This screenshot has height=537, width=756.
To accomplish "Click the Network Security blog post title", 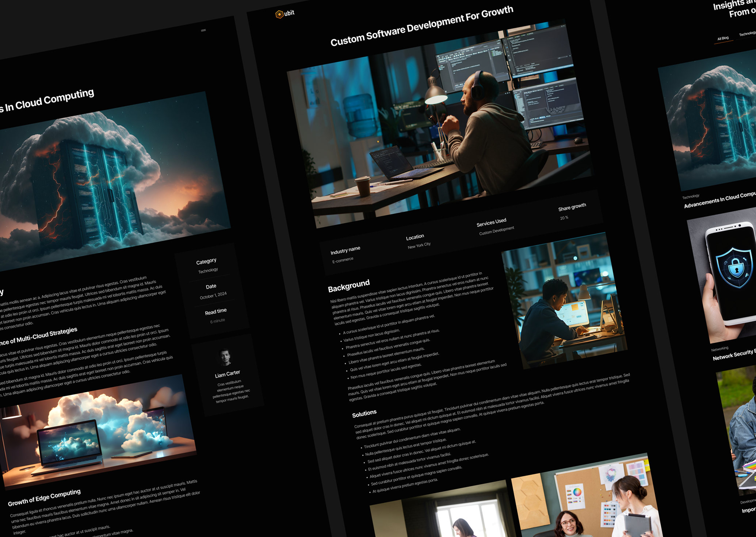I will click(733, 355).
